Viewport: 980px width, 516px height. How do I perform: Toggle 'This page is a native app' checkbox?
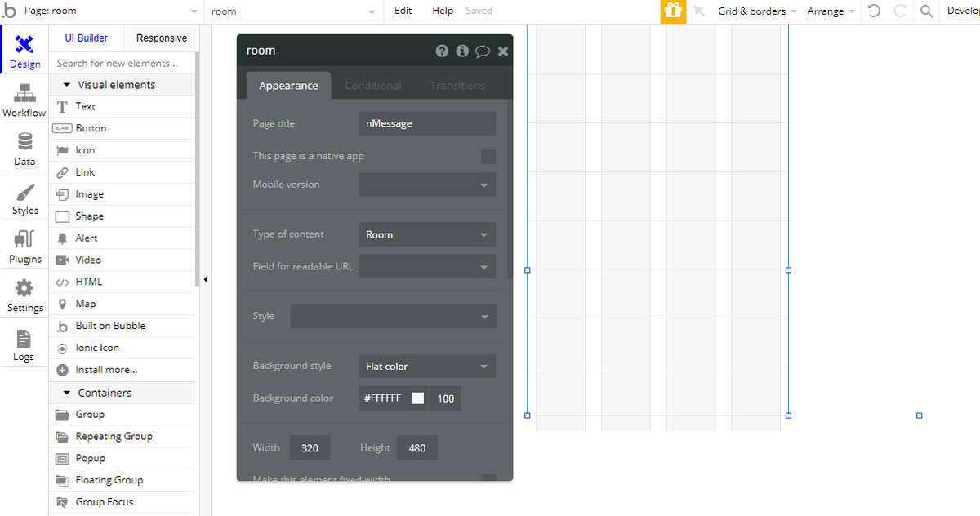coord(488,157)
